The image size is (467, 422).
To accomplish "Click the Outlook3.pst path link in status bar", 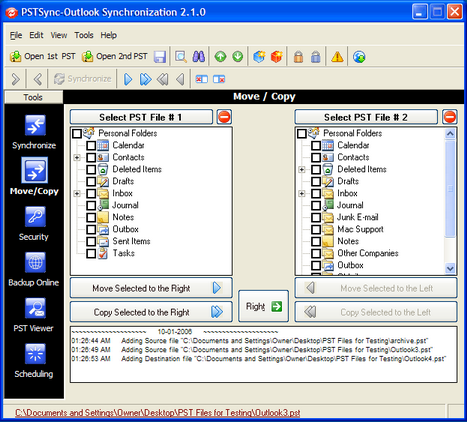I will [x=158, y=413].
